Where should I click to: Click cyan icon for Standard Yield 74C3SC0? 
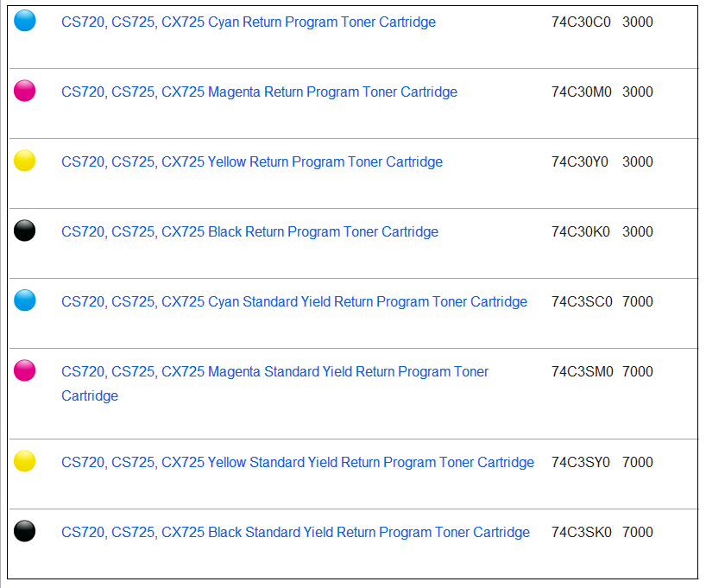(x=25, y=300)
